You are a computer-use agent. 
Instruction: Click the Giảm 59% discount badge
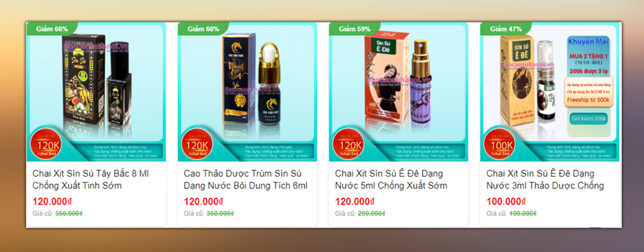pyautogui.click(x=355, y=29)
